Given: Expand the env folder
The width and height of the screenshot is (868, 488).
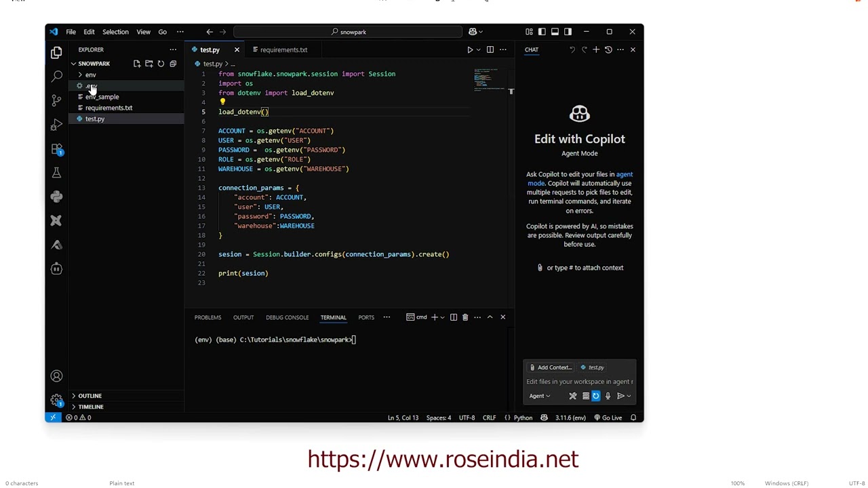Looking at the screenshot, I should click(90, 75).
